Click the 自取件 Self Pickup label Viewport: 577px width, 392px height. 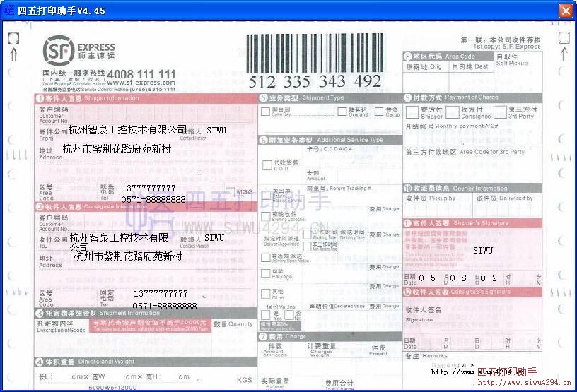click(512, 59)
